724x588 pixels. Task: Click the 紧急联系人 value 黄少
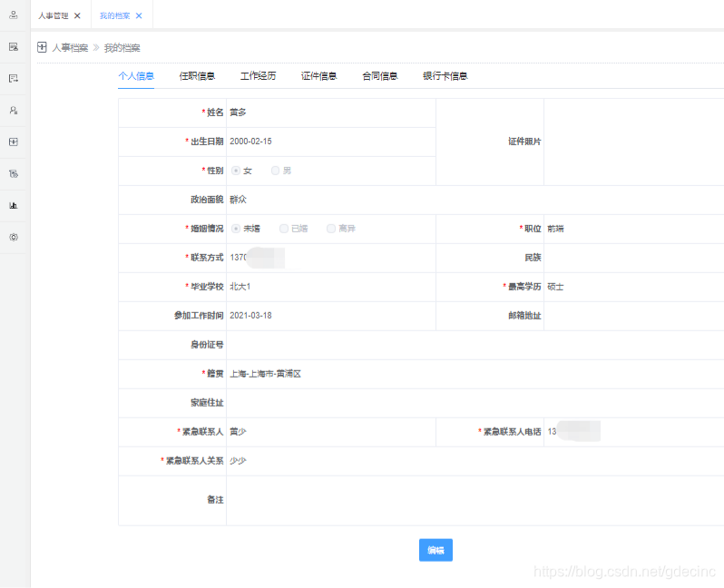coord(239,432)
